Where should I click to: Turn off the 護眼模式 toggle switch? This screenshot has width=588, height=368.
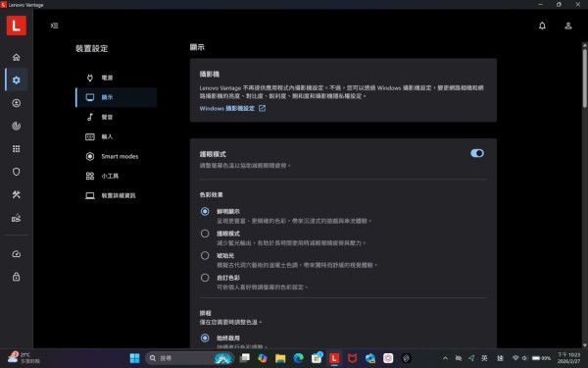pos(477,153)
